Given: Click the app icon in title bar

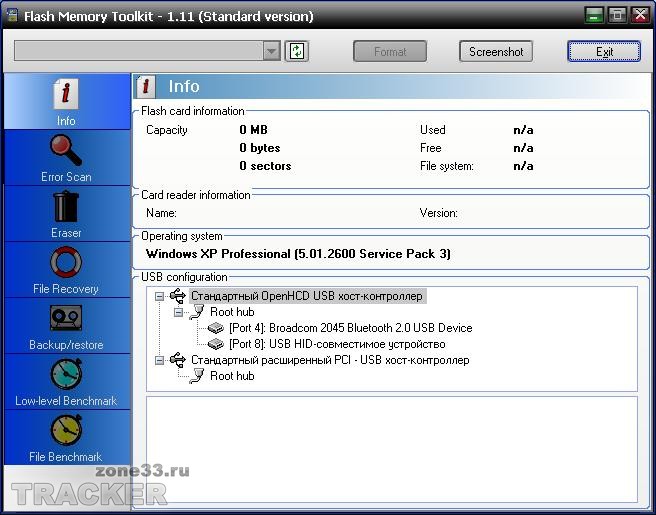Looking at the screenshot, I should tap(12, 15).
